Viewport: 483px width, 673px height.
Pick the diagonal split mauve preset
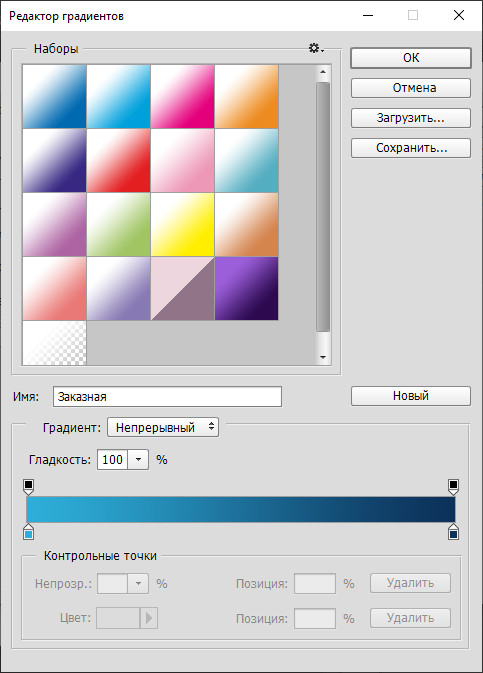point(182,288)
